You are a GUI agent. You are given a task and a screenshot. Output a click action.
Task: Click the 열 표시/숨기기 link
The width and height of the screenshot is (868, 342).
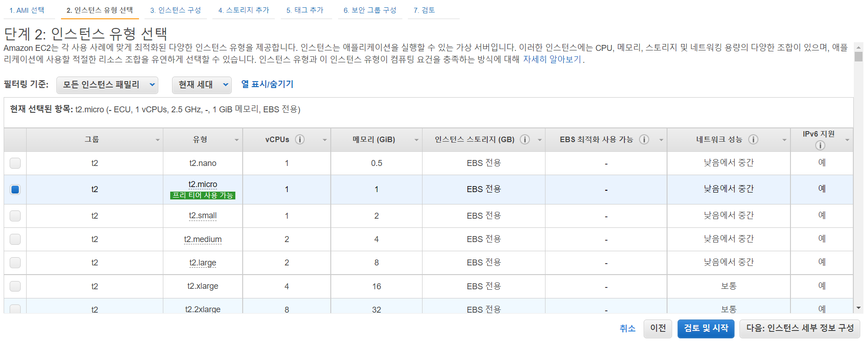pos(267,84)
